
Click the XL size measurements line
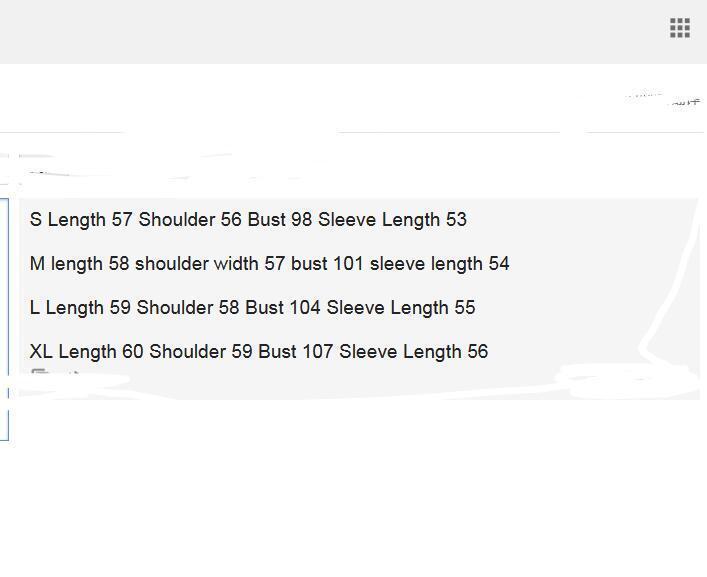[x=259, y=352]
